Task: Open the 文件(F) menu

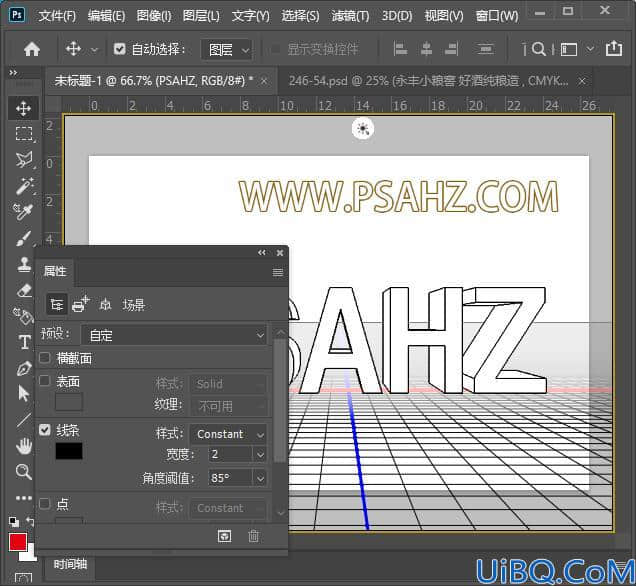Action: pyautogui.click(x=57, y=16)
